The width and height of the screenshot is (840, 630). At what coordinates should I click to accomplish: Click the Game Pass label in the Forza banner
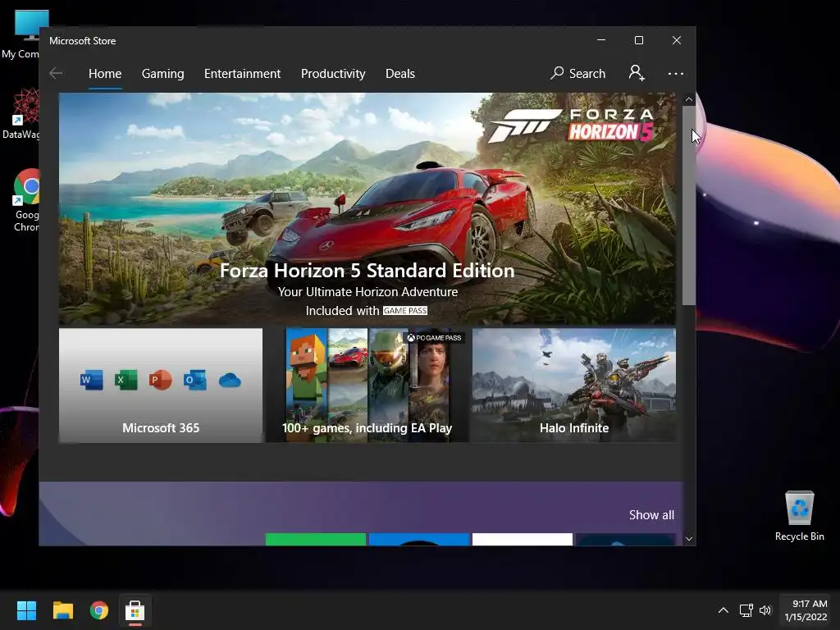pyautogui.click(x=405, y=311)
